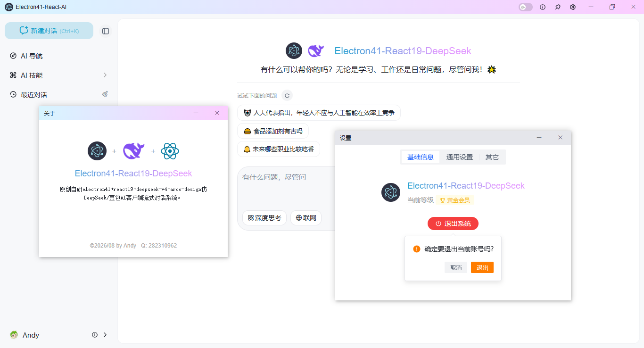Click the React atom logo in 关于 window
Viewport: 644px width, 348px height.
(x=170, y=151)
